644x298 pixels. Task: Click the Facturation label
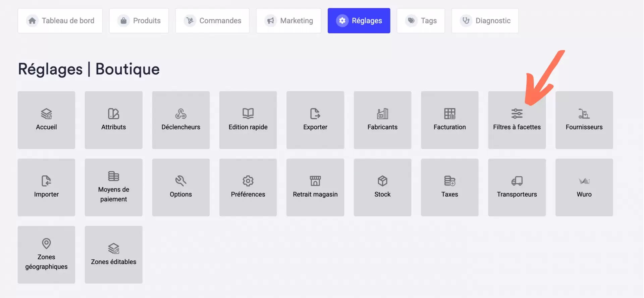pyautogui.click(x=450, y=127)
